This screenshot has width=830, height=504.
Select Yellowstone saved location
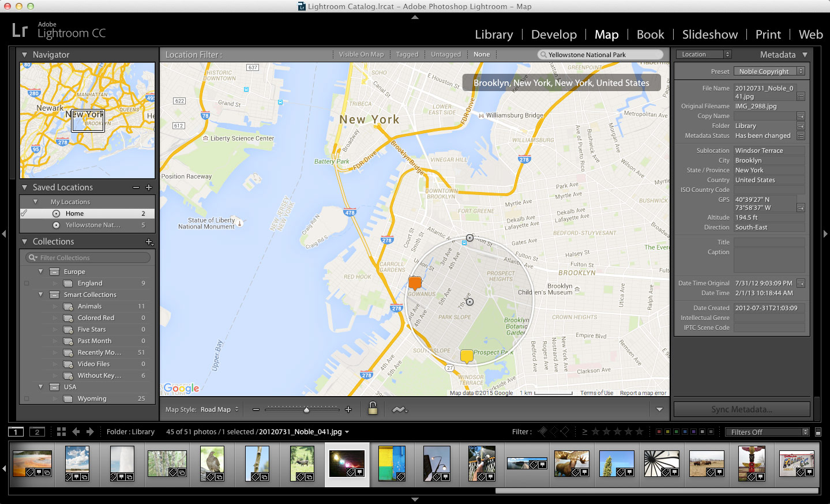pos(92,225)
